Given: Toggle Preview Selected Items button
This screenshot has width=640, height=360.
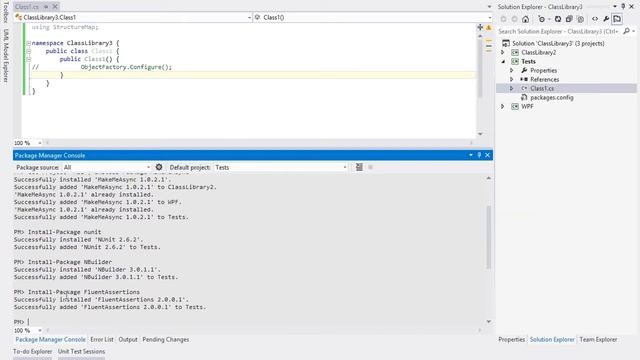Looking at the screenshot, I should point(617,19).
